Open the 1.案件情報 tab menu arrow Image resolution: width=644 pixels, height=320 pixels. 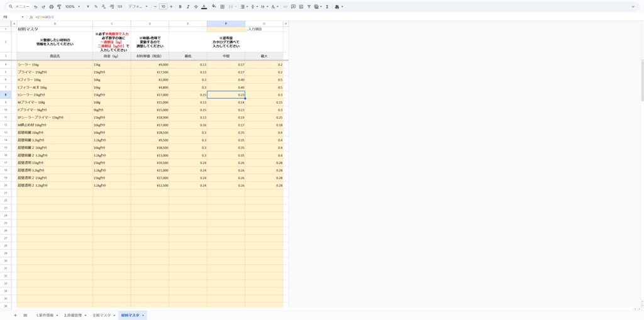pos(57,315)
